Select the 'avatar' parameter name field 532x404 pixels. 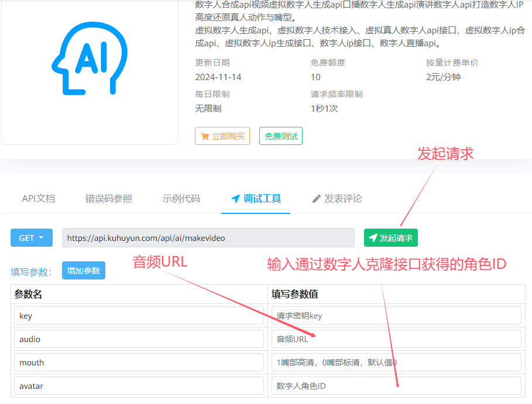coord(139,386)
